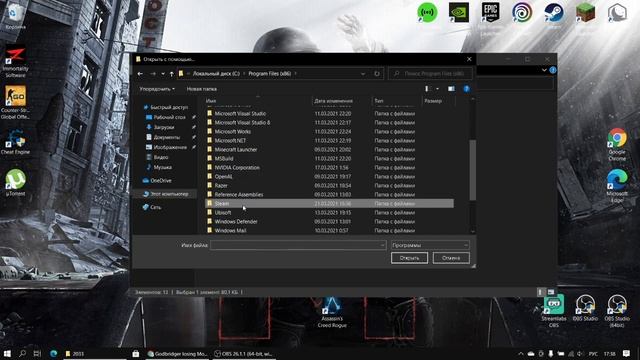Image resolution: width=640 pixels, height=360 pixels.
Task: Open Counter-Strike Global Offensive shortcut
Action: pyautogui.click(x=16, y=102)
